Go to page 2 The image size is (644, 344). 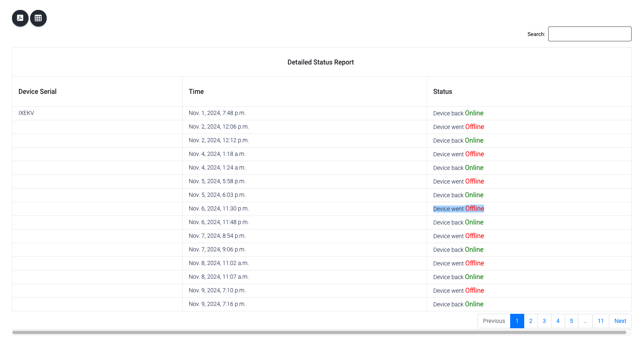pos(530,321)
